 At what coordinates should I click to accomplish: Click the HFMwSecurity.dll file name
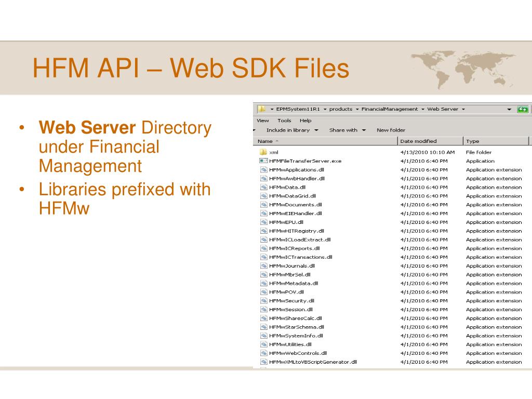(x=291, y=301)
